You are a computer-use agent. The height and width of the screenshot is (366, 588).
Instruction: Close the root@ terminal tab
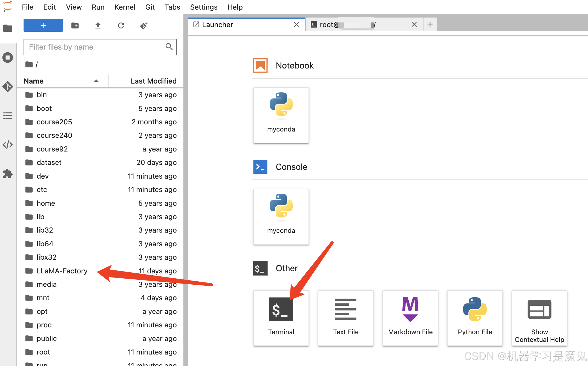(414, 25)
